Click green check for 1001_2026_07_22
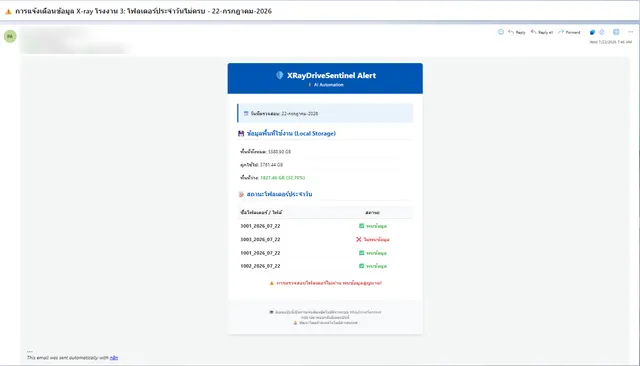 click(x=361, y=253)
